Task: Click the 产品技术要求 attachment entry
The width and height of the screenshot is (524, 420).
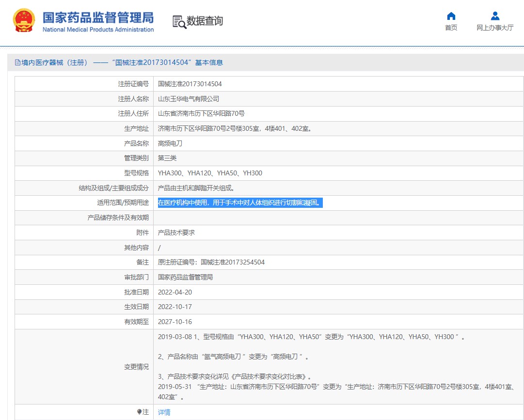Action: 176,233
